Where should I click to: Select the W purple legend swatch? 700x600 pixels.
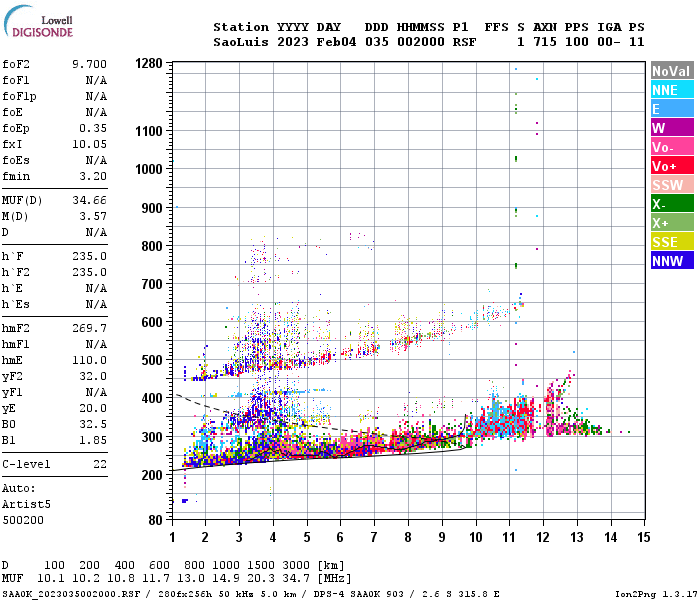pyautogui.click(x=672, y=128)
